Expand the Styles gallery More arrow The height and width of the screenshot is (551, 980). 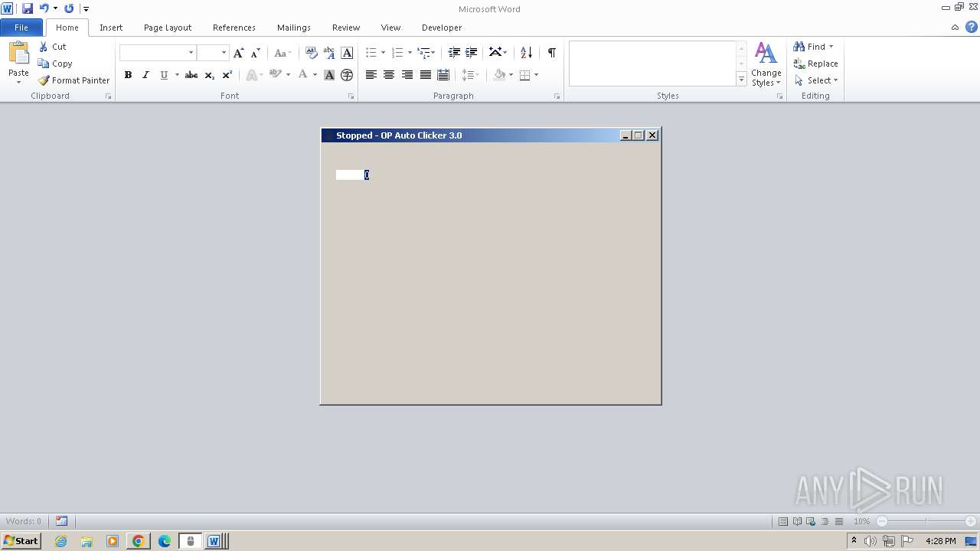[741, 79]
